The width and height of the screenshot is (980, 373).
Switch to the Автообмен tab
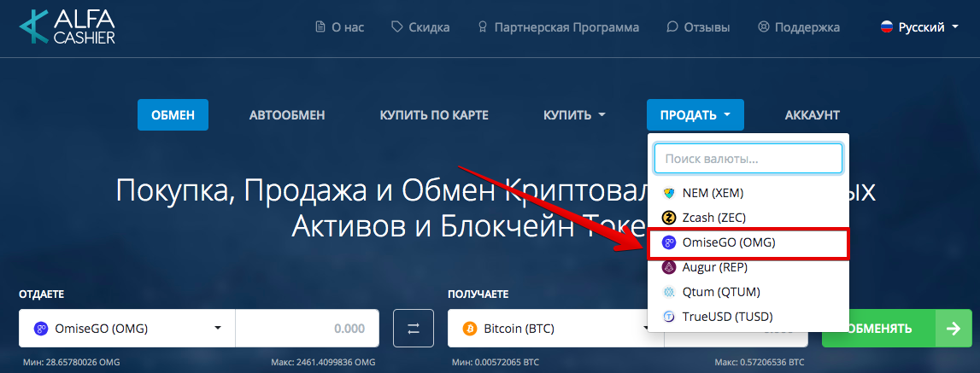287,115
